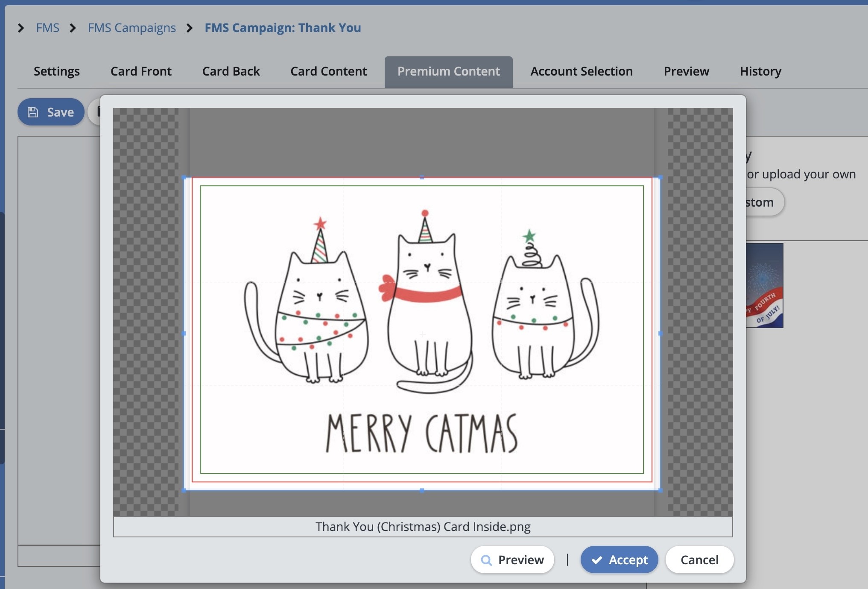Click the first breadcrumb chevron before FMS

[x=21, y=28]
